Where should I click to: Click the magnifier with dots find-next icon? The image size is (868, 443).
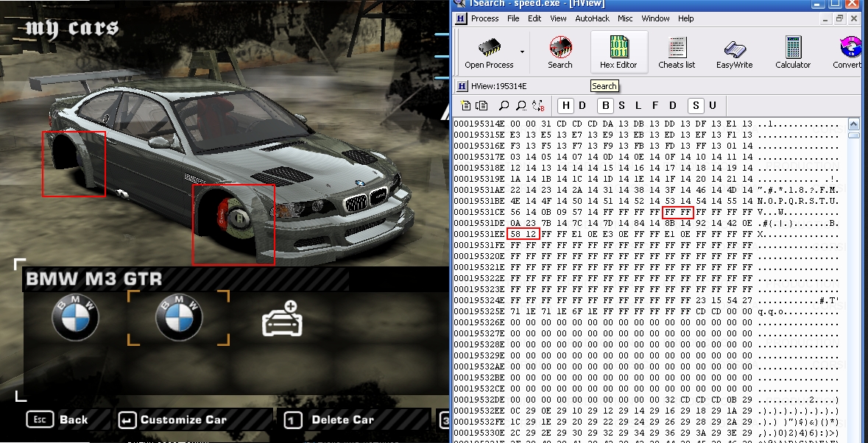click(521, 106)
